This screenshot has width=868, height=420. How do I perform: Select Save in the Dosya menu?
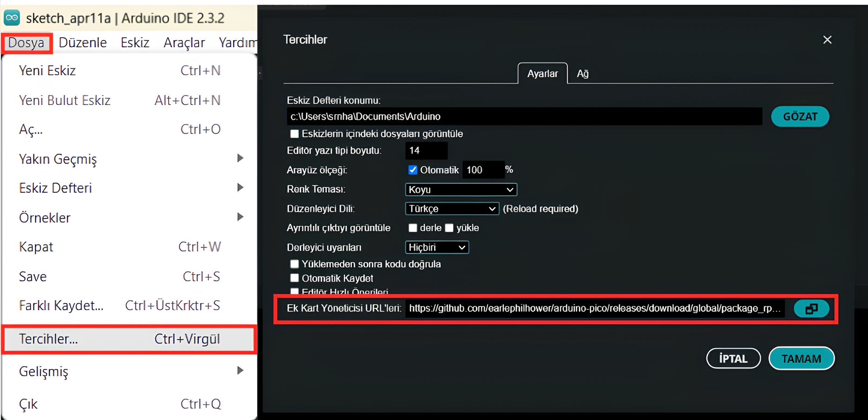coord(129,276)
